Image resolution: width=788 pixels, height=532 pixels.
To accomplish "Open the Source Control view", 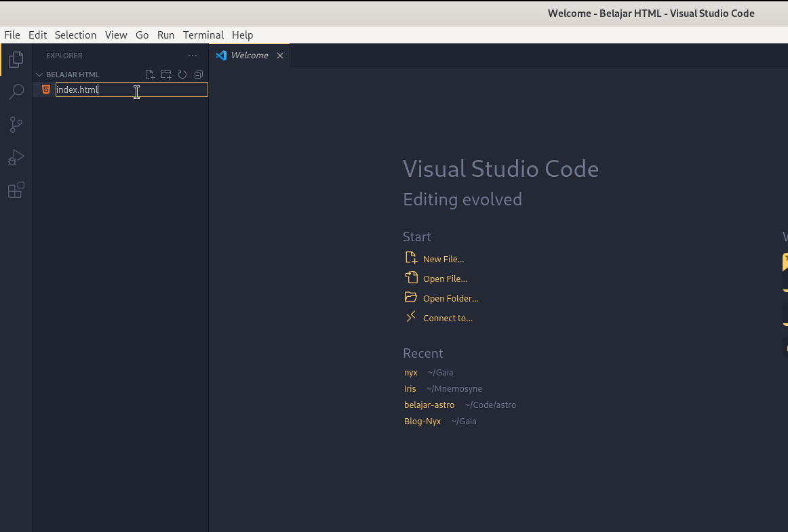I will click(x=16, y=125).
